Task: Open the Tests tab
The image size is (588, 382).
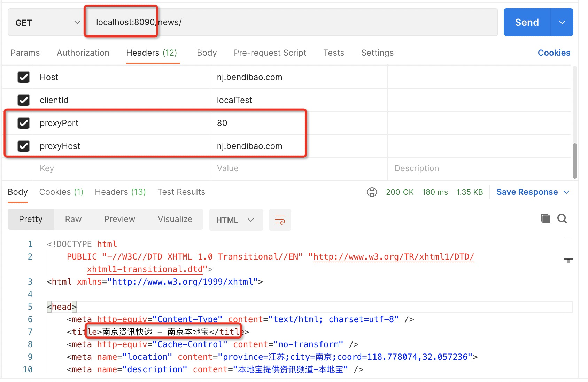Action: pos(334,53)
